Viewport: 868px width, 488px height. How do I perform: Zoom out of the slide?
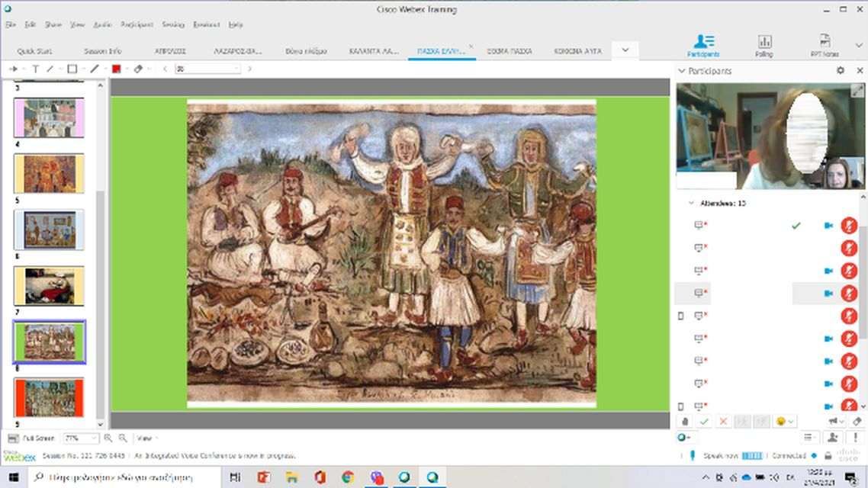point(123,438)
